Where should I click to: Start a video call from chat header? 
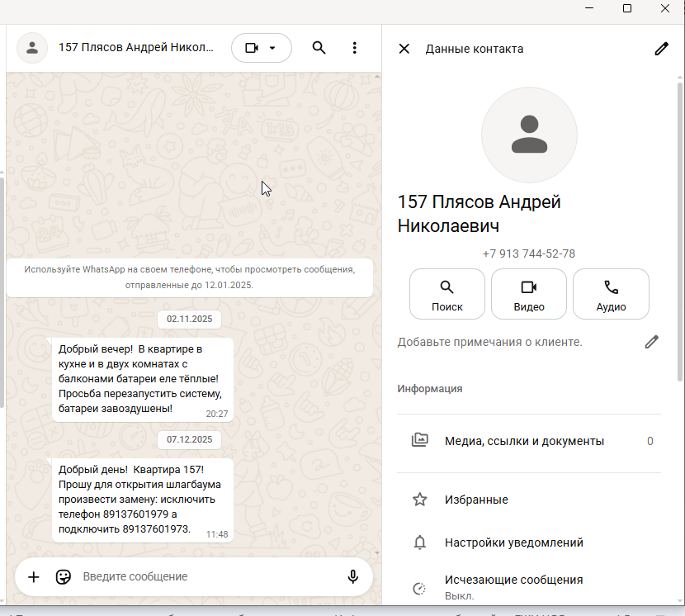(252, 48)
